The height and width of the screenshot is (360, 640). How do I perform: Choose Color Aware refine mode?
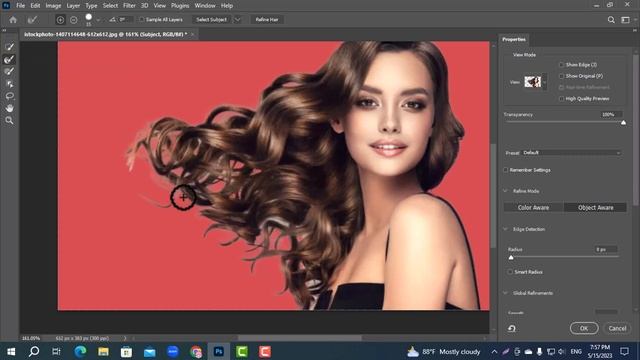tap(533, 207)
